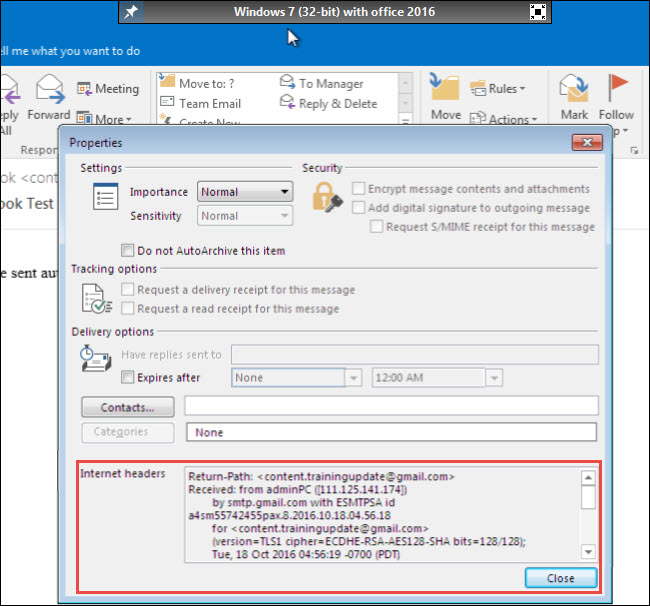The height and width of the screenshot is (606, 650).
Task: Open the Expires after date dropdown
Action: coord(353,378)
